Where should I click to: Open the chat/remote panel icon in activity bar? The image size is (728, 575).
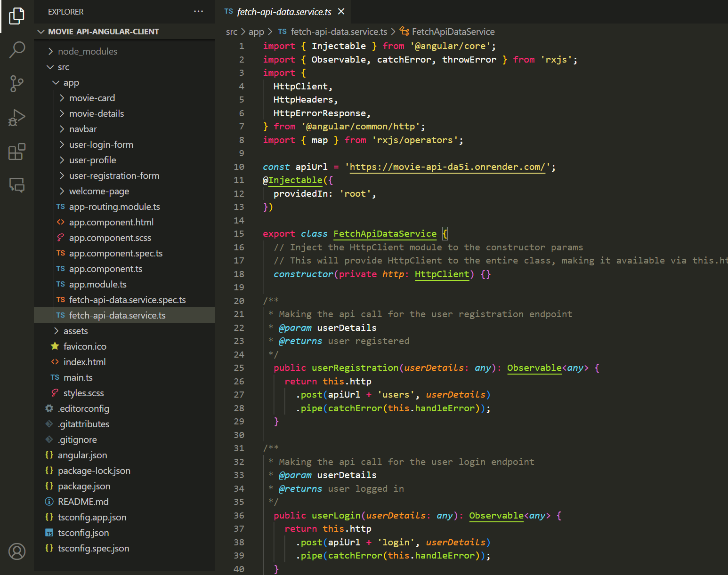tap(17, 185)
